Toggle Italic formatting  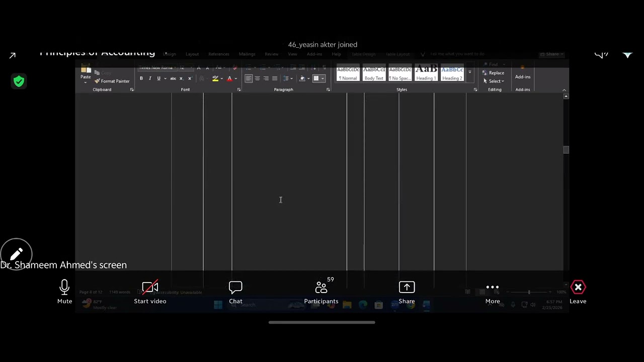tap(150, 78)
